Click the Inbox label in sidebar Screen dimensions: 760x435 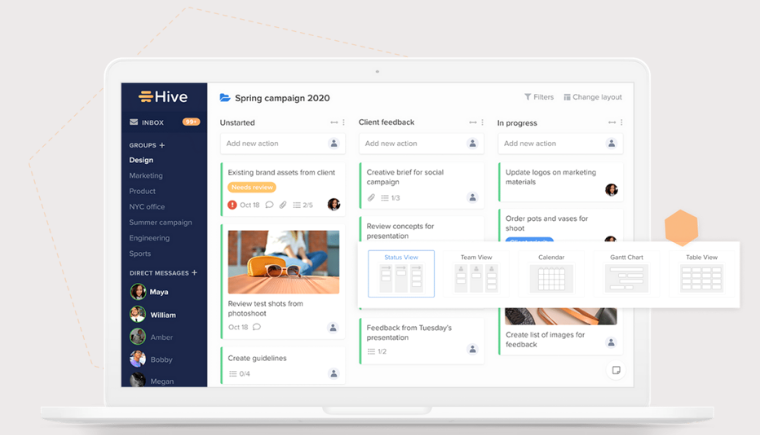(153, 123)
